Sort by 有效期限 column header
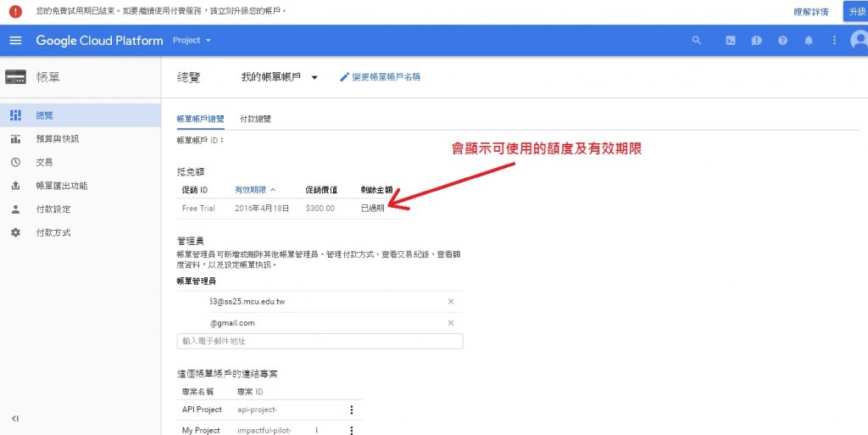 255,190
